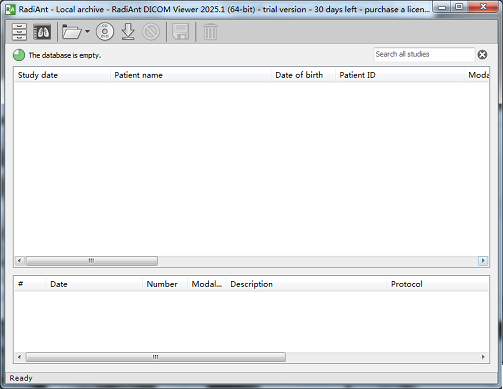The width and height of the screenshot is (503, 389).
Task: Click the RadiAnt app icon in title bar
Action: pos(10,9)
